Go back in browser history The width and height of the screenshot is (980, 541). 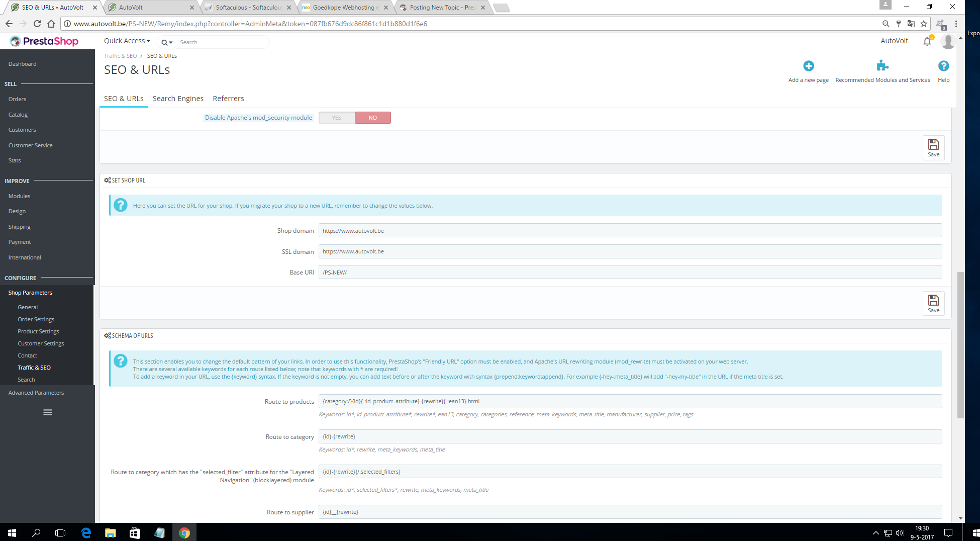click(9, 24)
